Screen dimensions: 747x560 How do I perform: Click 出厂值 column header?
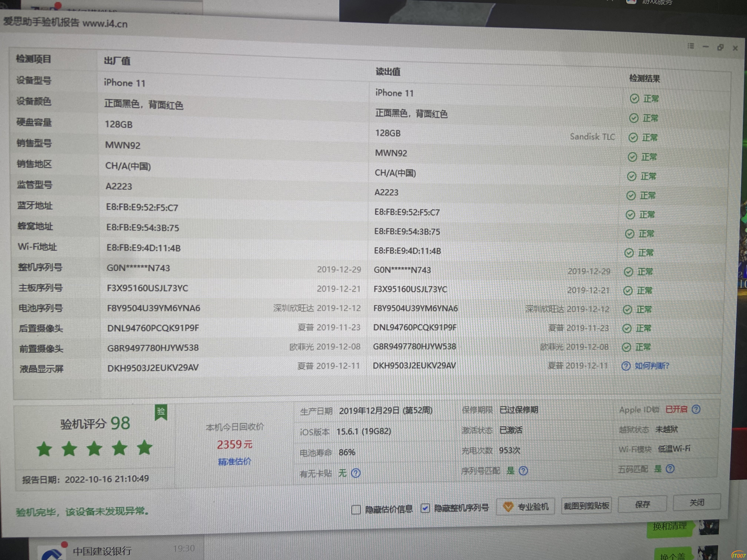117,61
